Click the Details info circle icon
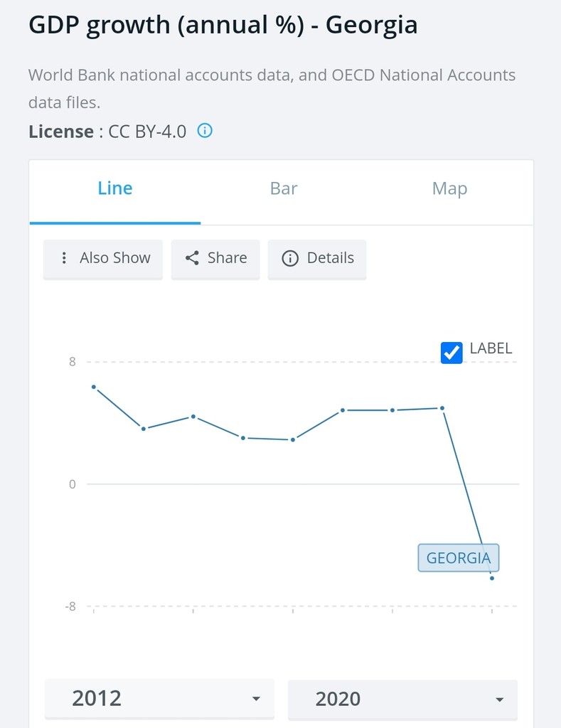Screen dimensions: 561x728 [290, 258]
